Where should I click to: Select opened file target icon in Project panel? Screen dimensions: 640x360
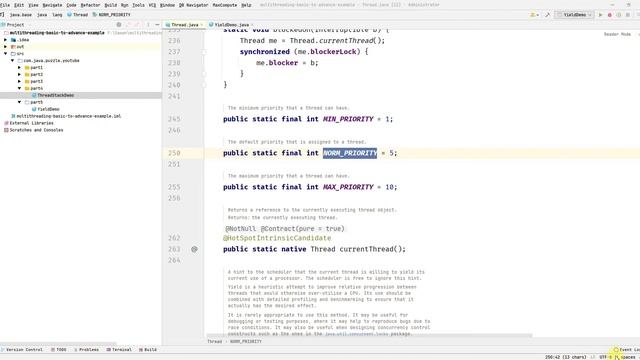click(x=119, y=24)
